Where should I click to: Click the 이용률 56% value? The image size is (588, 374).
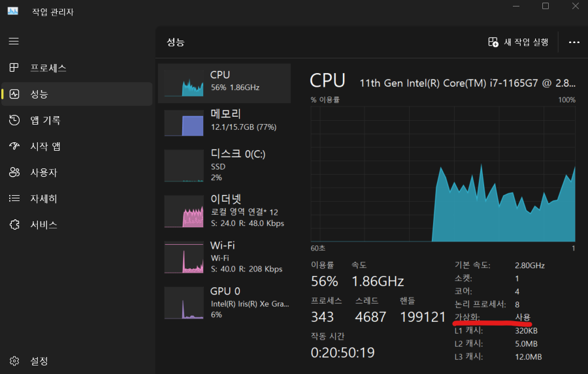[324, 281]
